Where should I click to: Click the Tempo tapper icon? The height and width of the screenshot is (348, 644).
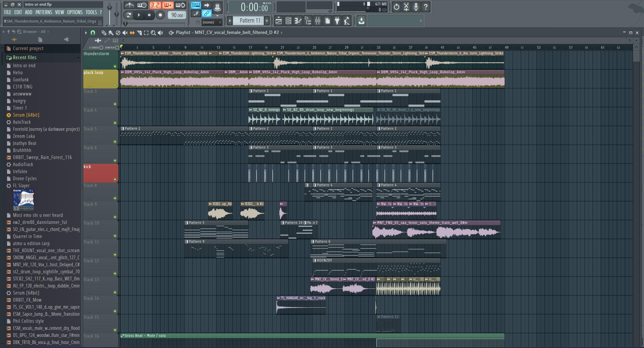(347, 21)
